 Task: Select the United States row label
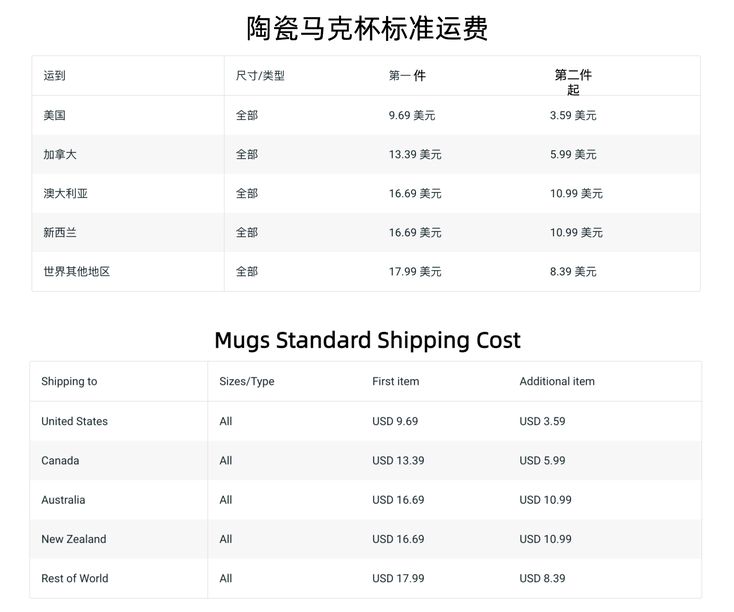coord(74,421)
